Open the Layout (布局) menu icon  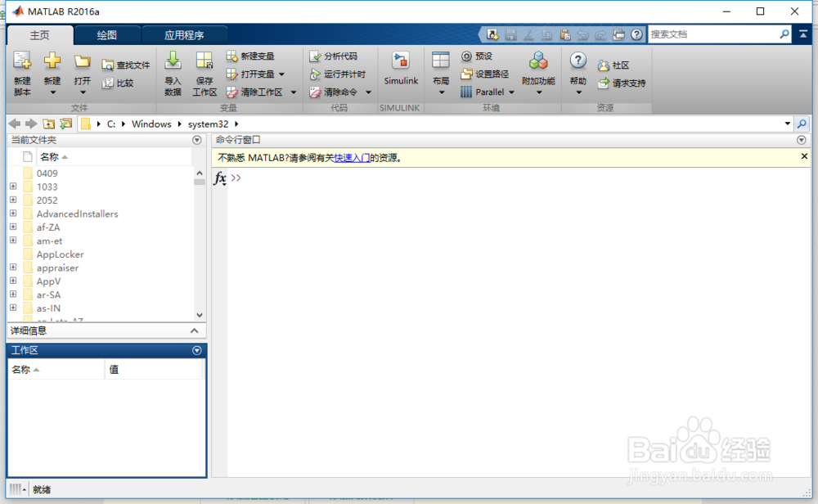(441, 61)
